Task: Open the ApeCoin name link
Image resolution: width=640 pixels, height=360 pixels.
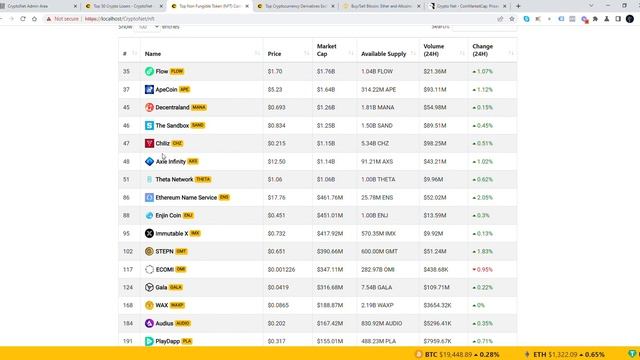Action: pos(166,89)
